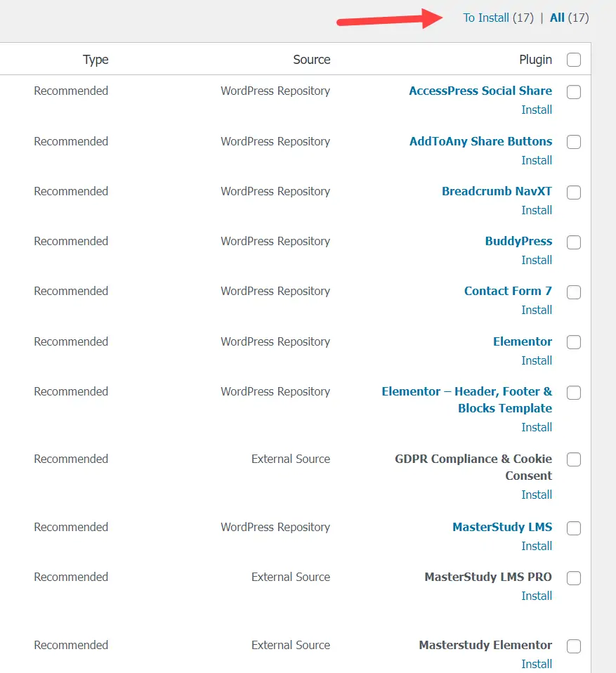Install the MasterStudy LMS plugin
The width and height of the screenshot is (616, 673).
(537, 546)
